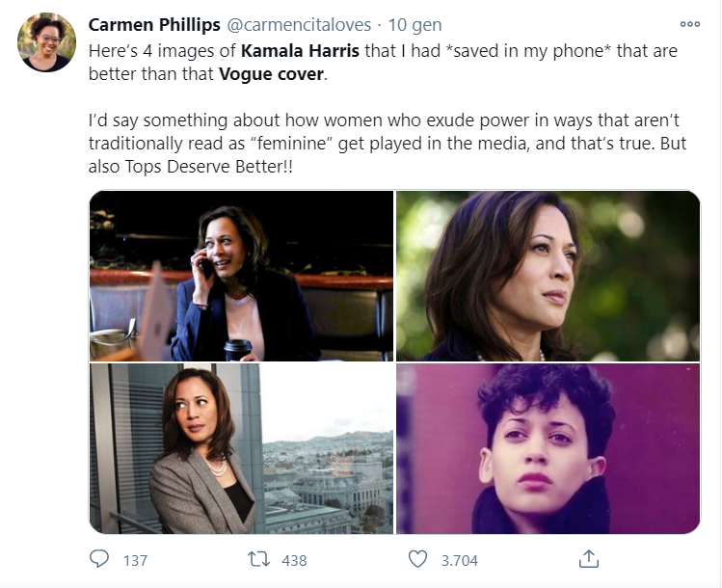
Task: Click the reply speech bubble icon
Action: 100,559
